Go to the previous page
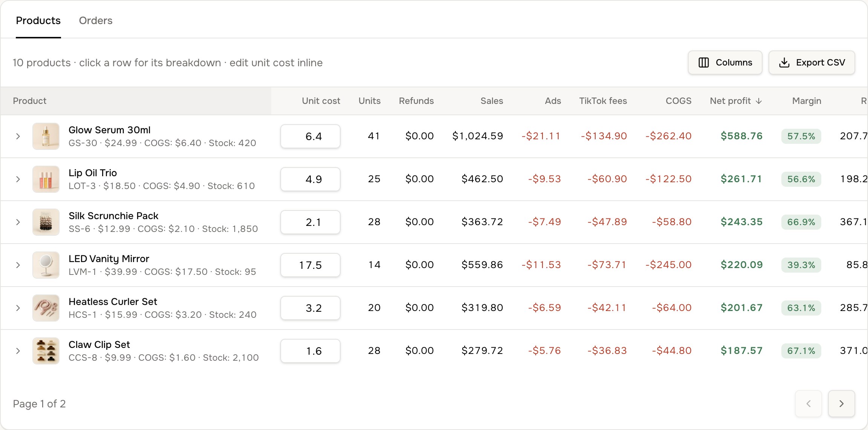Viewport: 868px width, 430px height. [808, 404]
